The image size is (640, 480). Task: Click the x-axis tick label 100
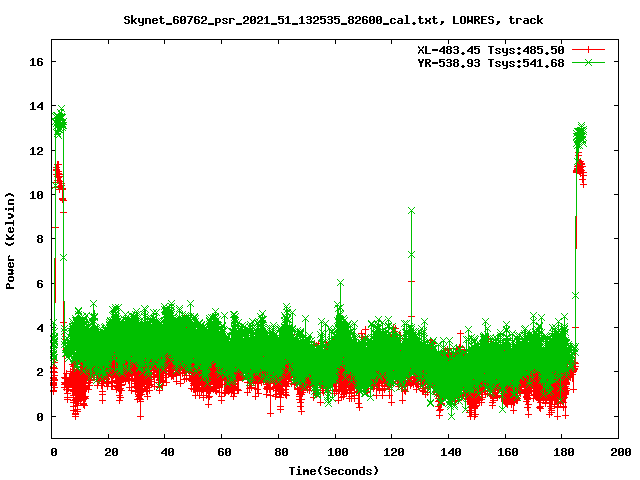[337, 452]
